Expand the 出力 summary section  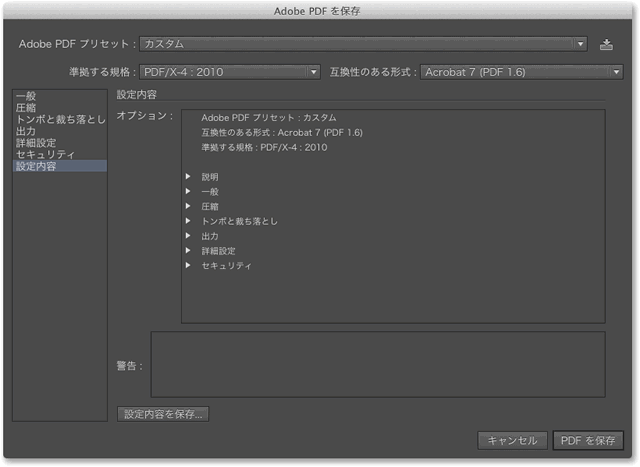(188, 236)
